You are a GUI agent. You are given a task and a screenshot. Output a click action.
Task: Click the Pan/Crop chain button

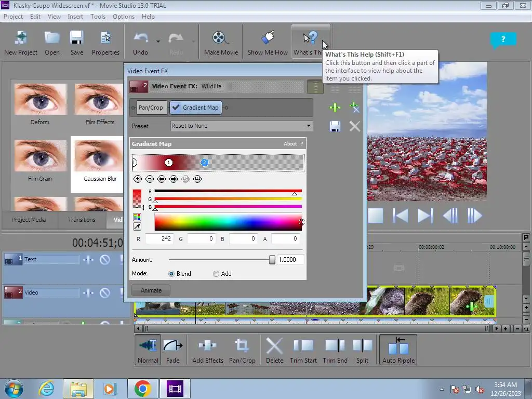tap(151, 108)
